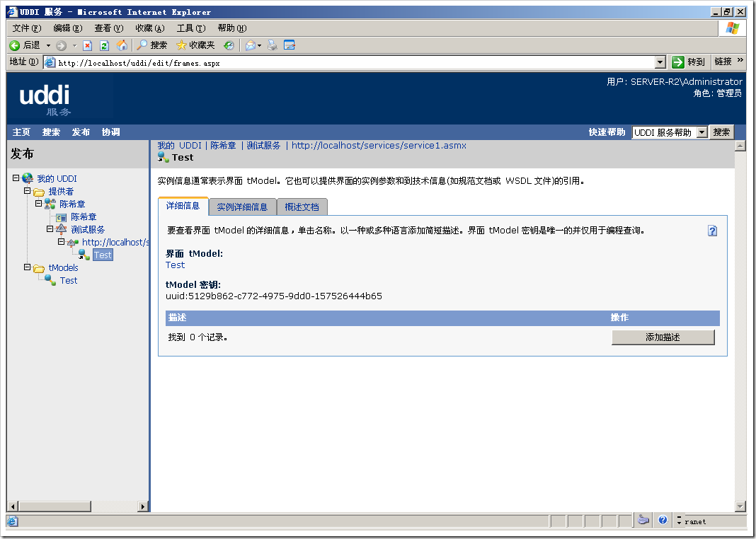Click the tree pane scroll right arrow
Screen dimensions: 756x539
pyautogui.click(x=143, y=506)
